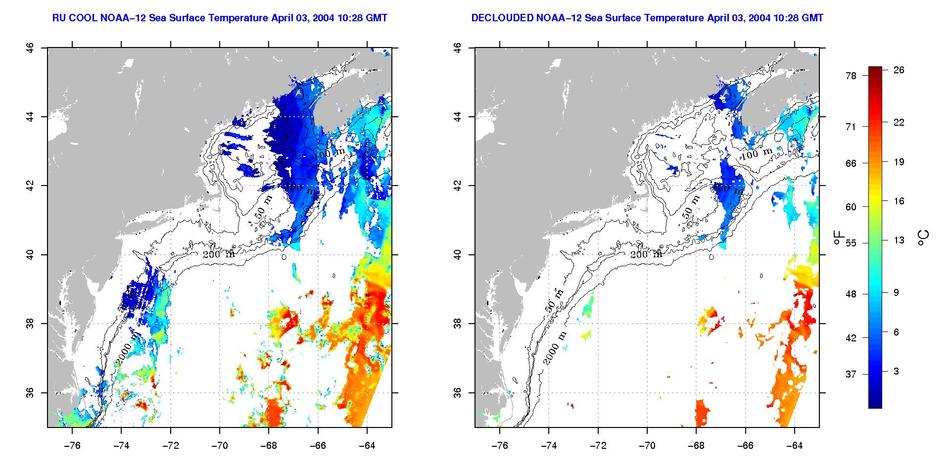The width and height of the screenshot is (950, 475).
Task: Choose longitude label −64 under the DECLOUDED map
Action: point(794,446)
